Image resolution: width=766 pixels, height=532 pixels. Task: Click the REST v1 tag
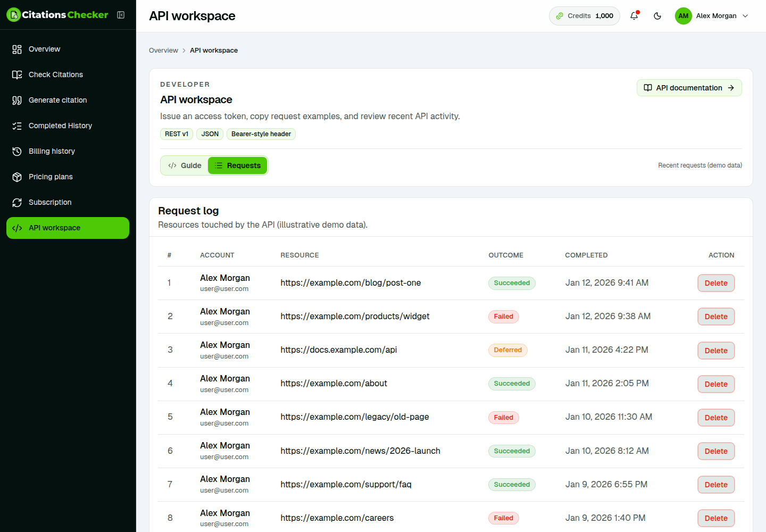tap(177, 134)
